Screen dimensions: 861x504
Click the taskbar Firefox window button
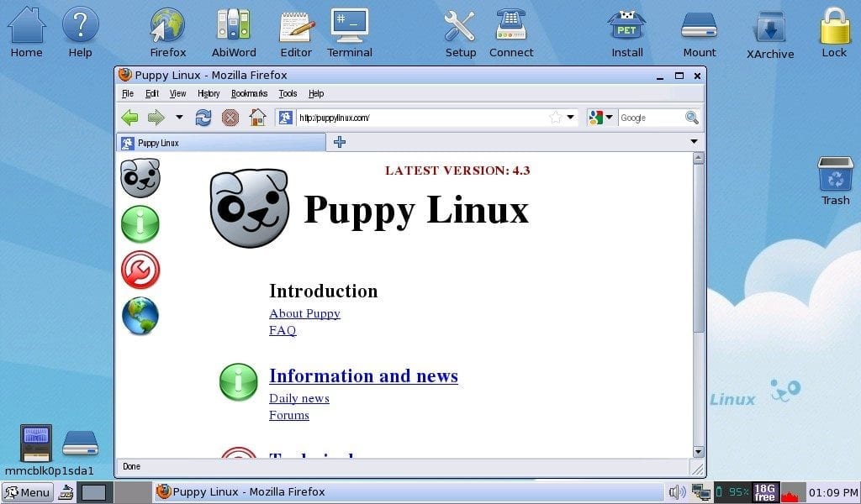tap(409, 492)
